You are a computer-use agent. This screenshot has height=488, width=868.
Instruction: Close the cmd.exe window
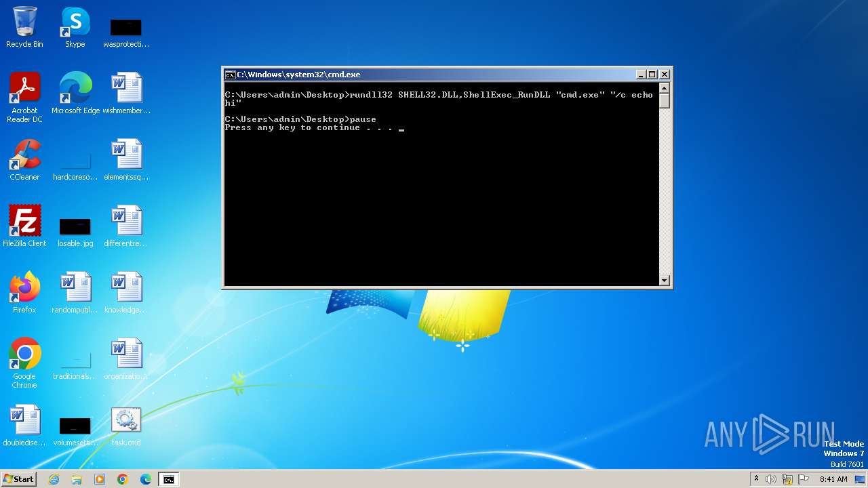point(665,75)
